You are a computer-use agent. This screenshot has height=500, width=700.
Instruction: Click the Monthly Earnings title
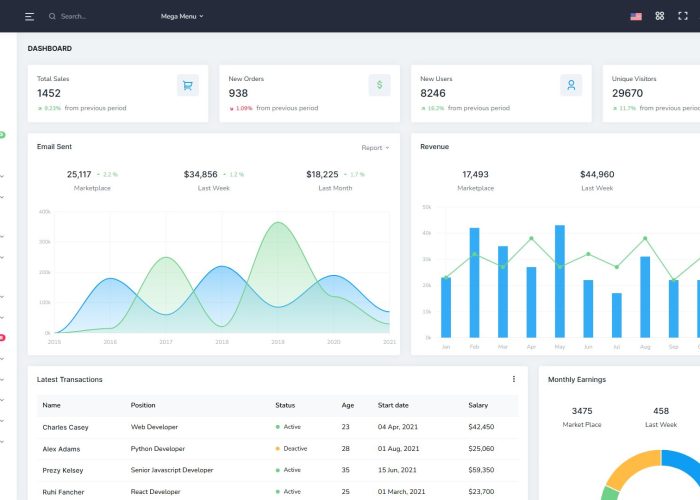click(577, 379)
